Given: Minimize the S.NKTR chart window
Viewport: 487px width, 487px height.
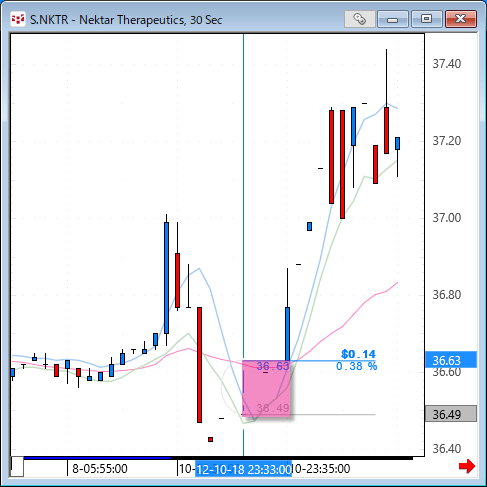Looking at the screenshot, I should coord(393,19).
